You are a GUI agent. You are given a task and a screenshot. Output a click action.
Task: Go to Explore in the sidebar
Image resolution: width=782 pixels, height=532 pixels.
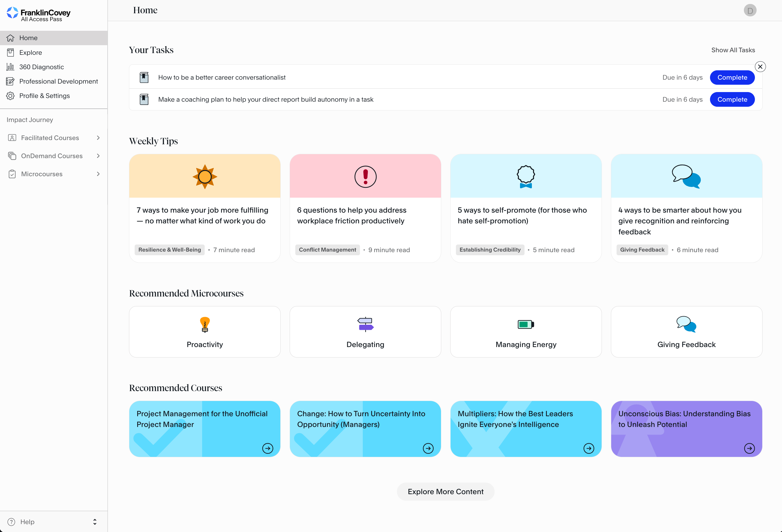30,53
